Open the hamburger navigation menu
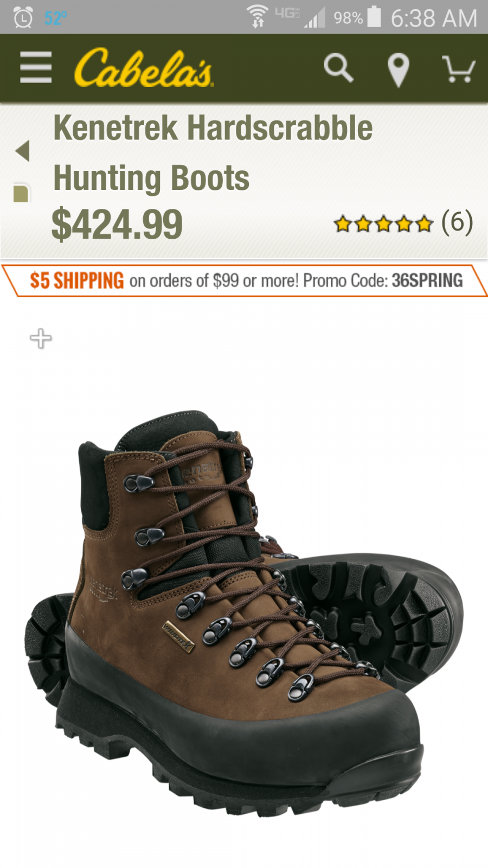The image size is (488, 868). 36,68
